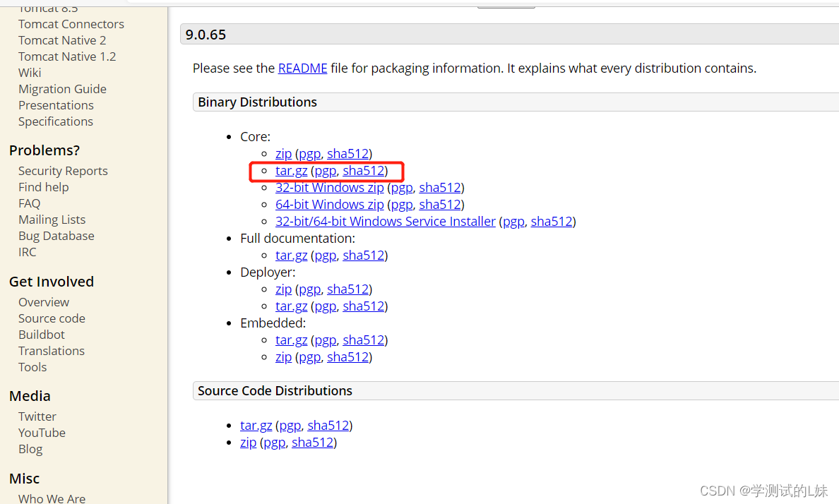
Task: Open sha512 for Embedded tar.gz
Action: [363, 340]
